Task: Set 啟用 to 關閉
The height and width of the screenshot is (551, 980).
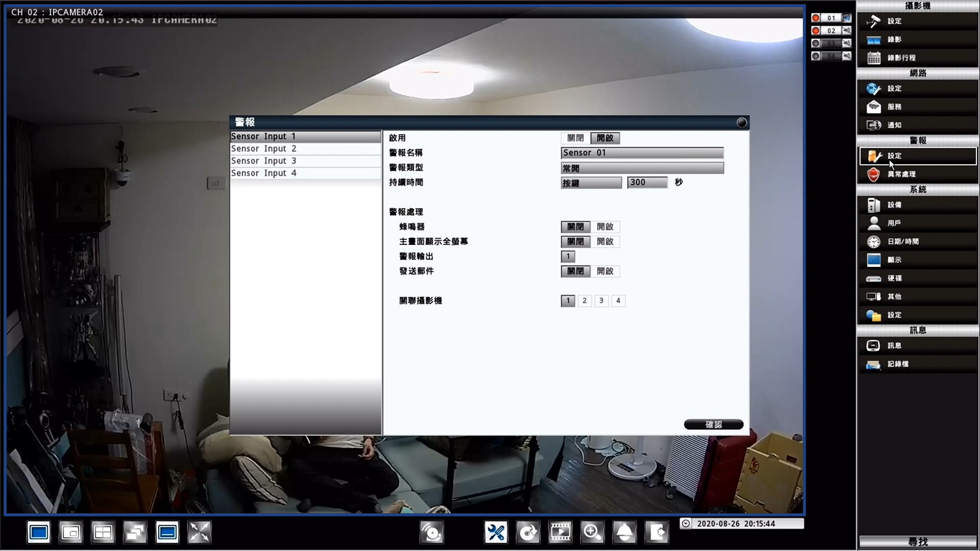Action: [x=575, y=138]
